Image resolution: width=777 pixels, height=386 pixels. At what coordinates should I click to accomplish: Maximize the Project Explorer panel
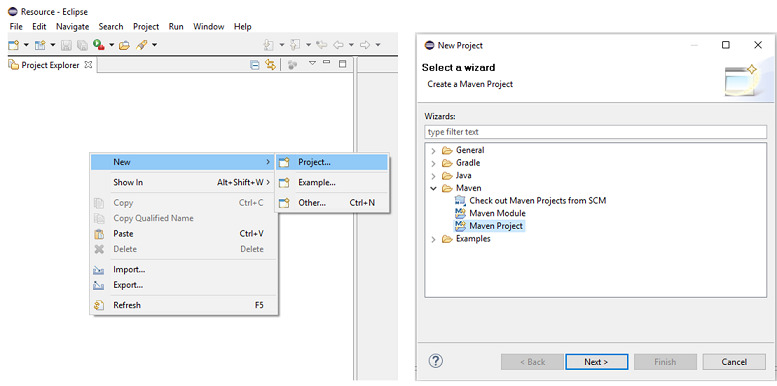click(342, 63)
